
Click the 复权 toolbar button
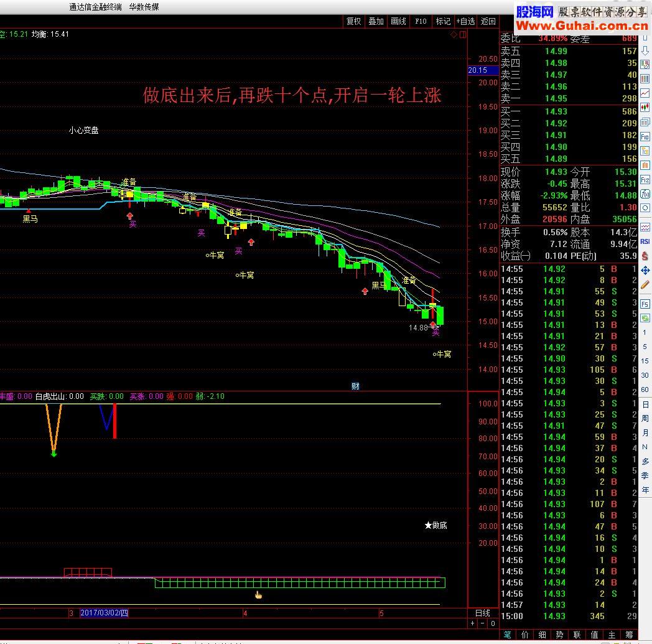click(x=353, y=21)
